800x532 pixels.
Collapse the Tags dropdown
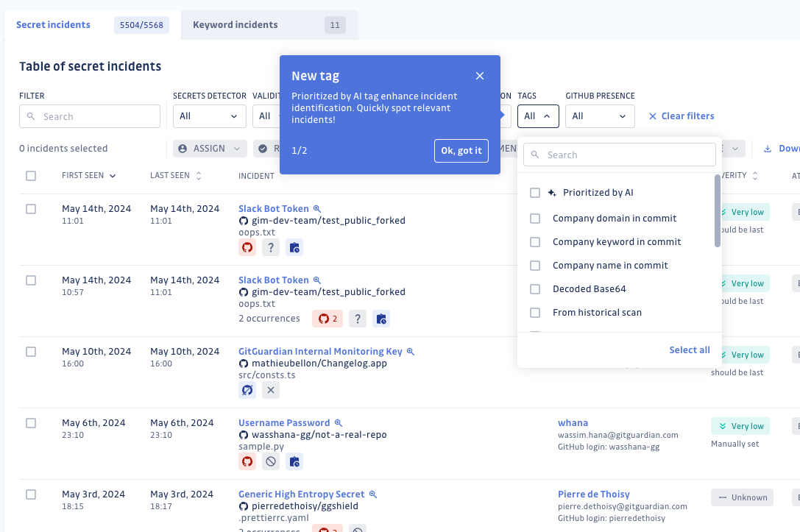(538, 116)
